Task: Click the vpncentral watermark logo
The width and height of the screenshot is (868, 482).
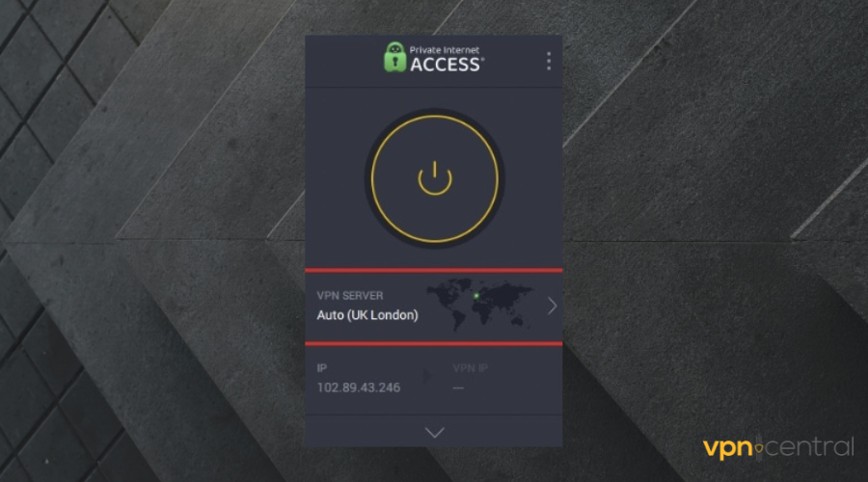Action: tap(778, 447)
